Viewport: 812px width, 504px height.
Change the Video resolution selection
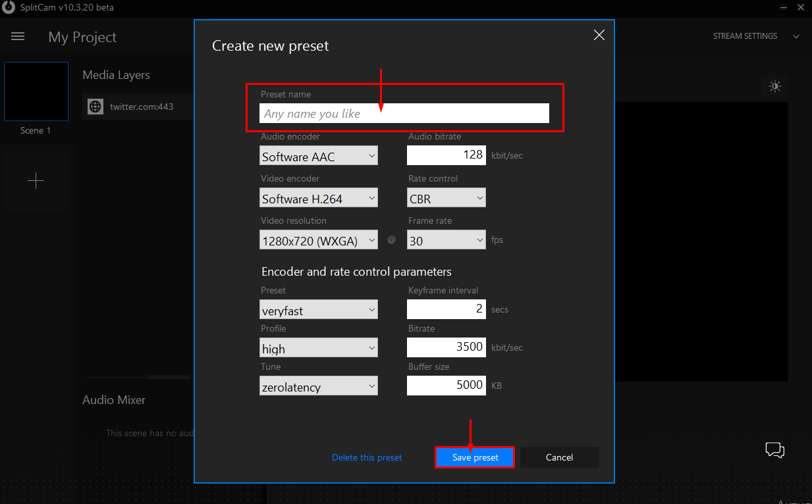coord(318,239)
